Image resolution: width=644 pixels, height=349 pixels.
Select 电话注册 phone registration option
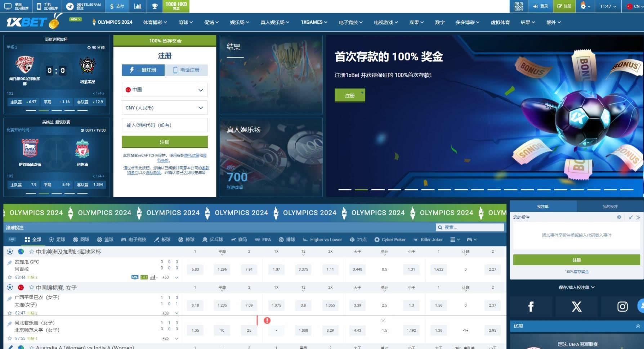click(x=186, y=70)
